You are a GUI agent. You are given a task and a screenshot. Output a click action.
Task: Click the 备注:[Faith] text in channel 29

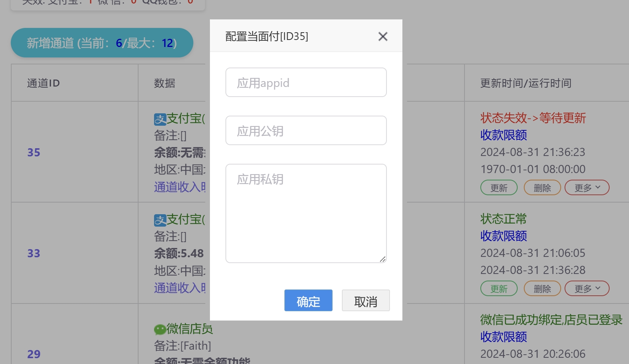[x=182, y=346]
